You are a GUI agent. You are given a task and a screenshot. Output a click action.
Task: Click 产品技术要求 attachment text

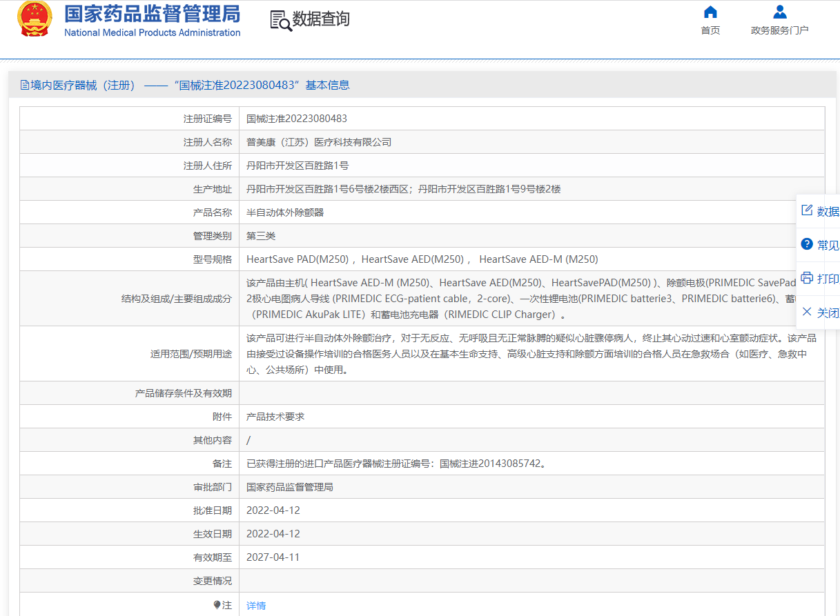point(275,417)
